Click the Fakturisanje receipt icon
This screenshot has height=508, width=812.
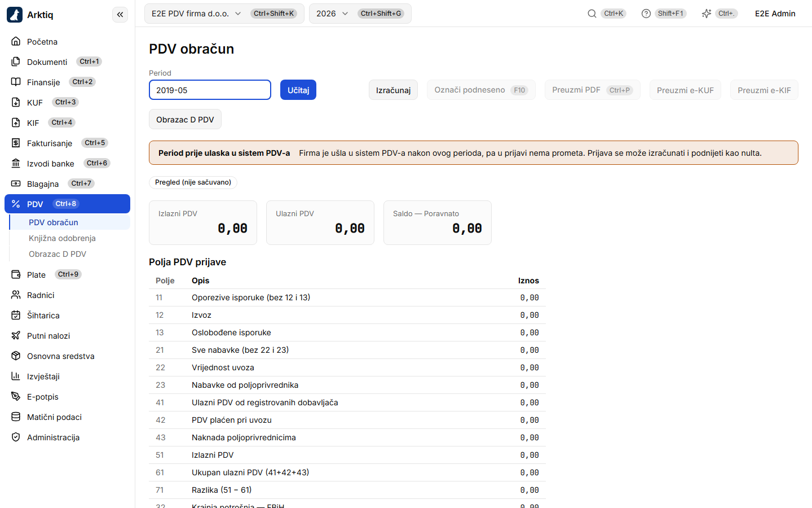pos(16,143)
